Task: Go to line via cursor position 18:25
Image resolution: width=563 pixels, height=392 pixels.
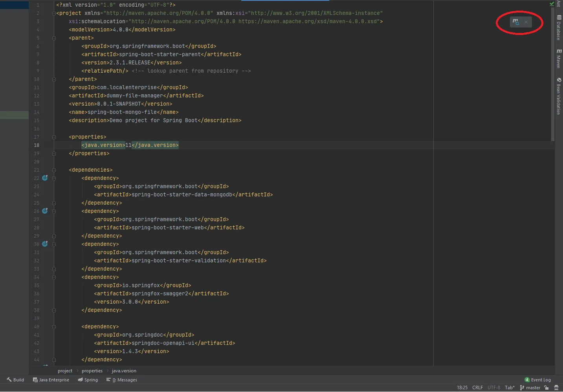Action: pyautogui.click(x=462, y=388)
